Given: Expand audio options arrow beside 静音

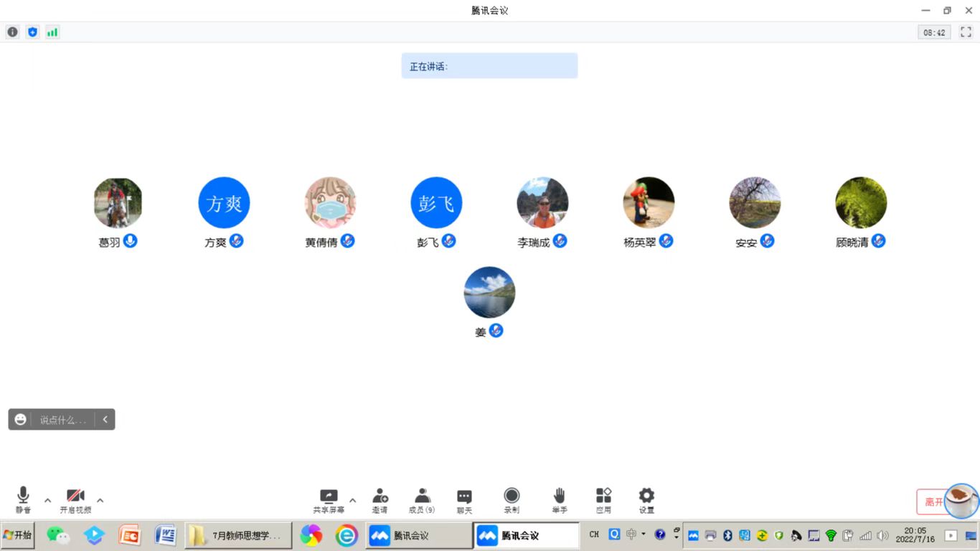Looking at the screenshot, I should (47, 500).
